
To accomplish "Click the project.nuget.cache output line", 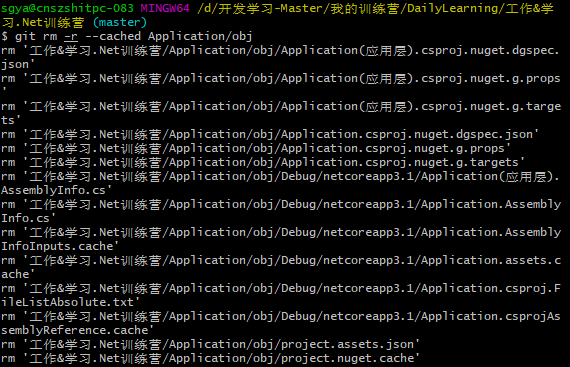I will coord(210,358).
